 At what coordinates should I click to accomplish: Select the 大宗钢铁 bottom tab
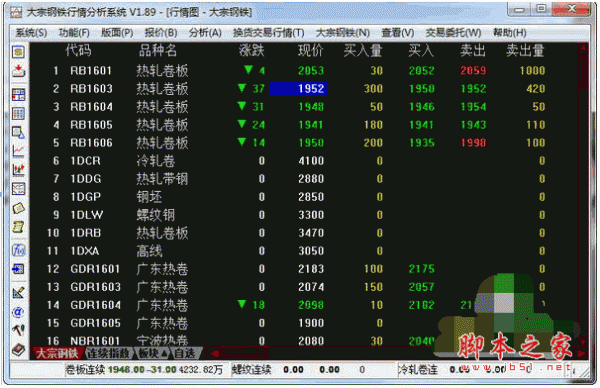(57, 353)
